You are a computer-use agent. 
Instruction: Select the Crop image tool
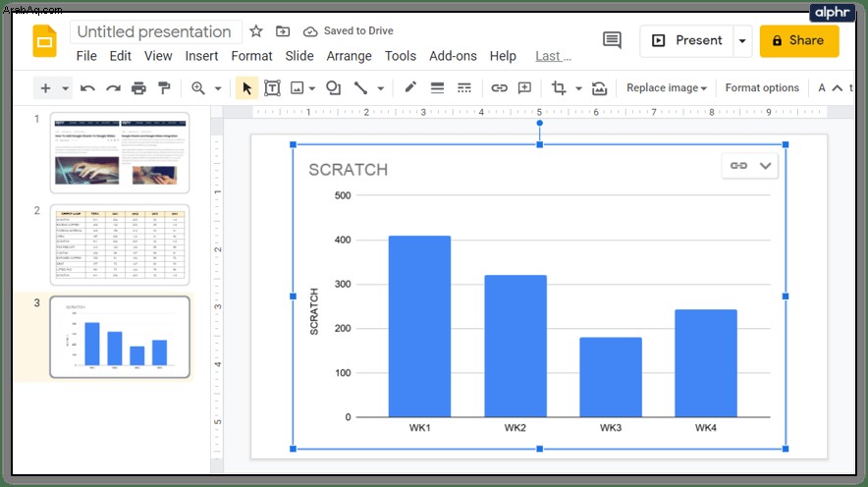(558, 88)
